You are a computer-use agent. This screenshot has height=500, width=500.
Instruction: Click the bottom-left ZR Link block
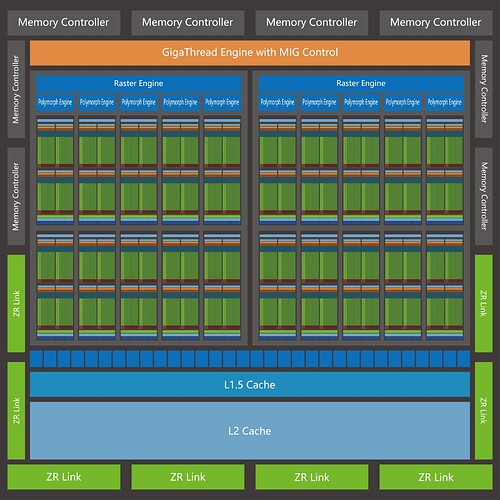pyautogui.click(x=64, y=477)
